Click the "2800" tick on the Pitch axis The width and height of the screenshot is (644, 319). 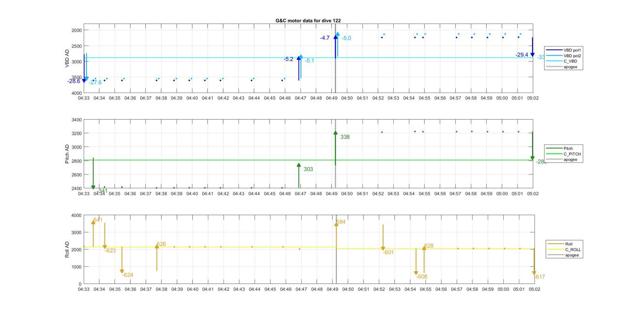coord(76,161)
